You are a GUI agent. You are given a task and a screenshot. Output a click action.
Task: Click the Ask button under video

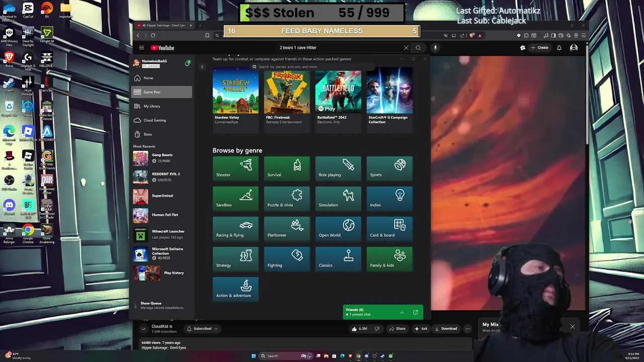point(421,329)
